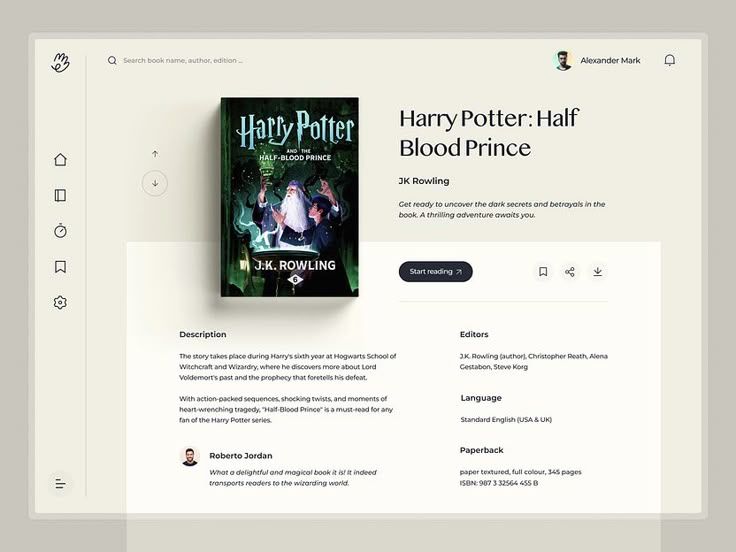
Task: Click the hand logo icon
Action: (61, 62)
